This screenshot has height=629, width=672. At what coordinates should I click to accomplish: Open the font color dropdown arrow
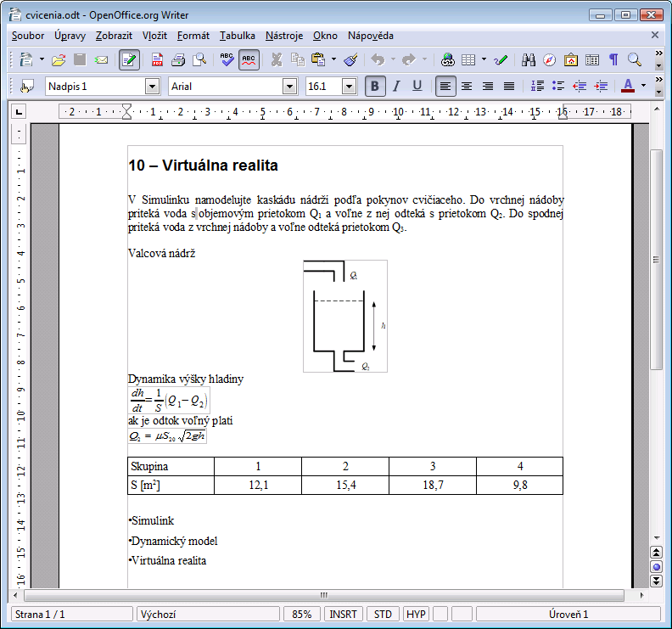pos(643,87)
